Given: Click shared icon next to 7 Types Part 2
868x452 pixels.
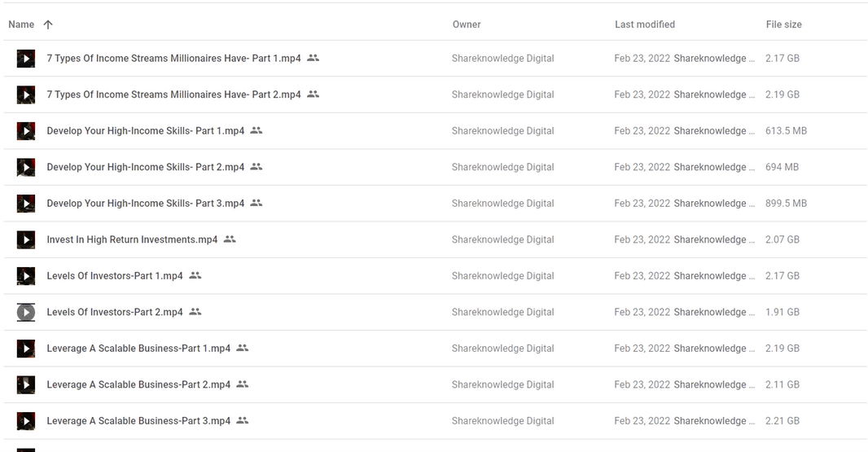Looking at the screenshot, I should tap(313, 94).
